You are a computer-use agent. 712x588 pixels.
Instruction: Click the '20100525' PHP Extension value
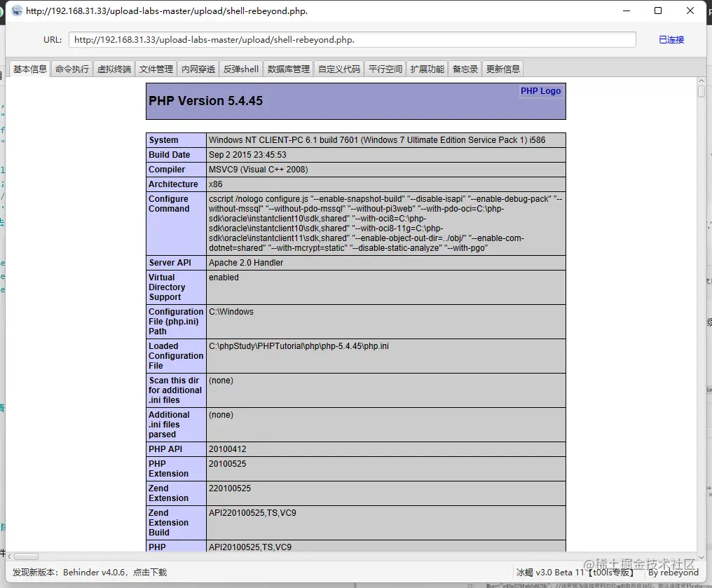click(228, 464)
